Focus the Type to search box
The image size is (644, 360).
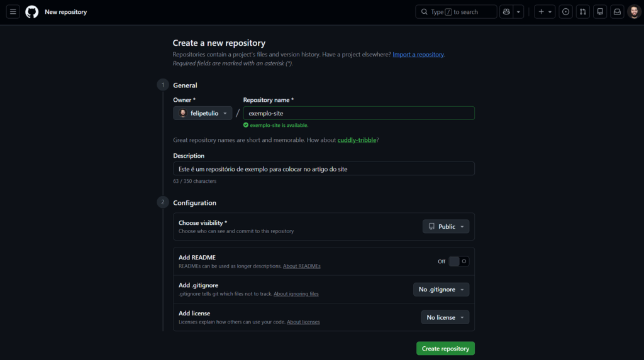pos(456,12)
